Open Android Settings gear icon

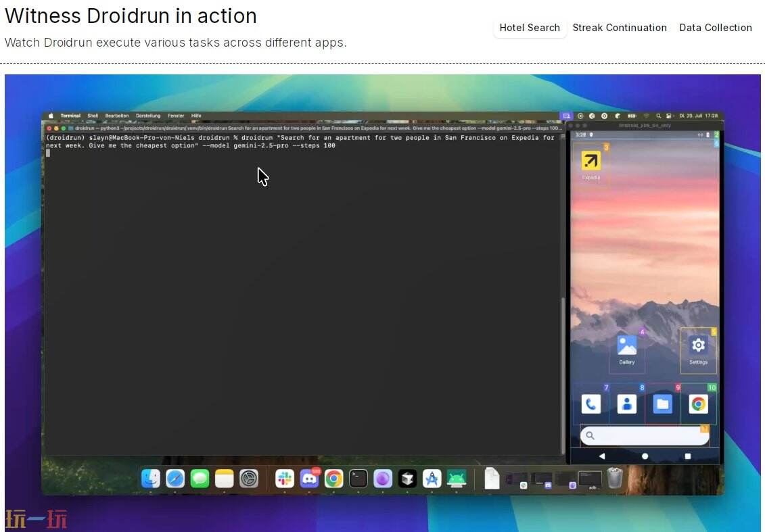tap(698, 345)
